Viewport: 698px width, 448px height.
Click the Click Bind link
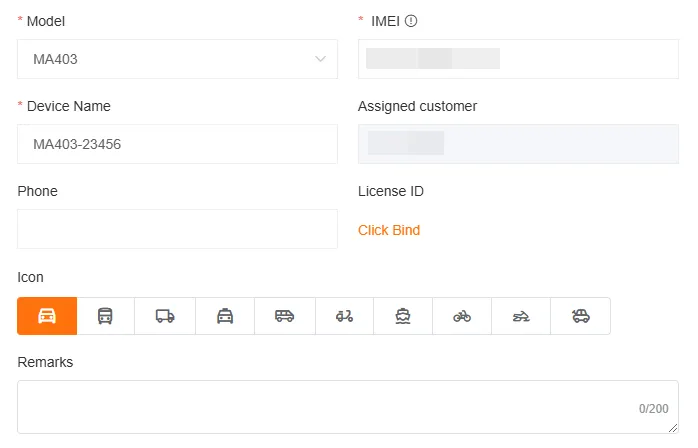389,230
